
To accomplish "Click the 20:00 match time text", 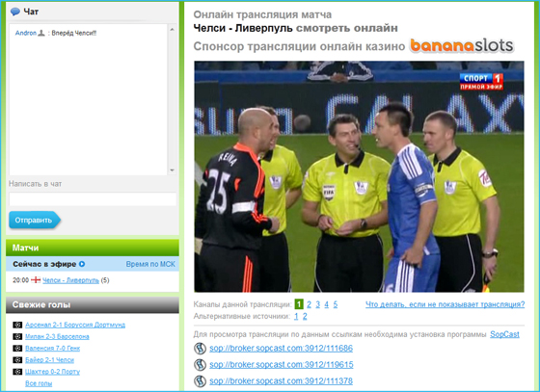I will [20, 280].
